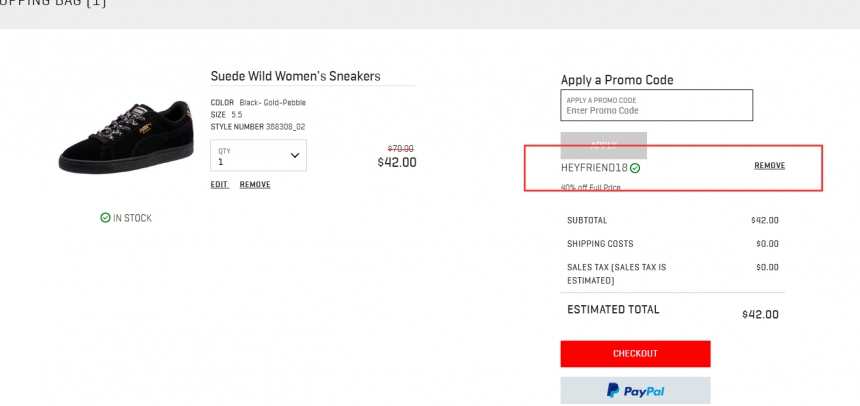Click EDIT under the sneaker item
Screen dimensions: 860x406
219,185
